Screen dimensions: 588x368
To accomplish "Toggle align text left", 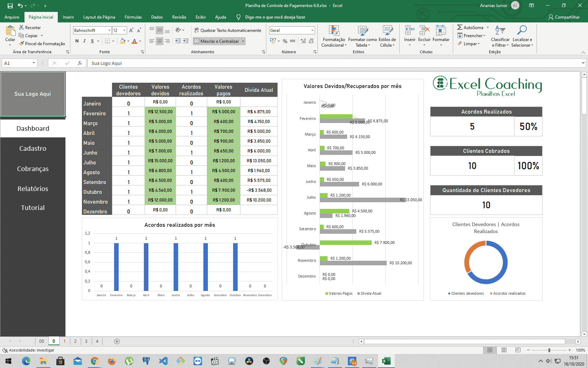I will 152,41.
